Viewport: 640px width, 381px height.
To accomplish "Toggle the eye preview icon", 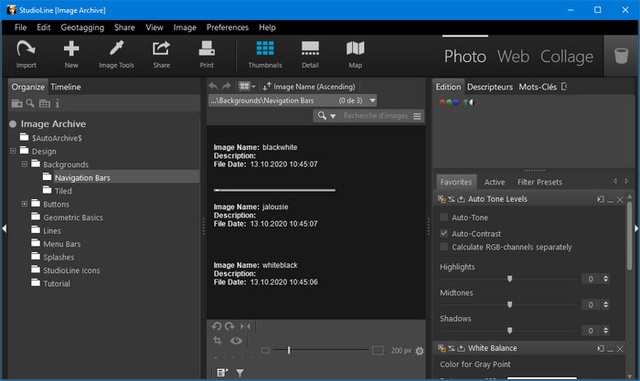I will [236, 340].
